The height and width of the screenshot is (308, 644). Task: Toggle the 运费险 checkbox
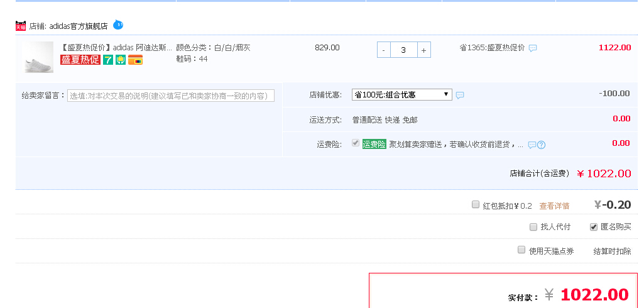pyautogui.click(x=356, y=143)
